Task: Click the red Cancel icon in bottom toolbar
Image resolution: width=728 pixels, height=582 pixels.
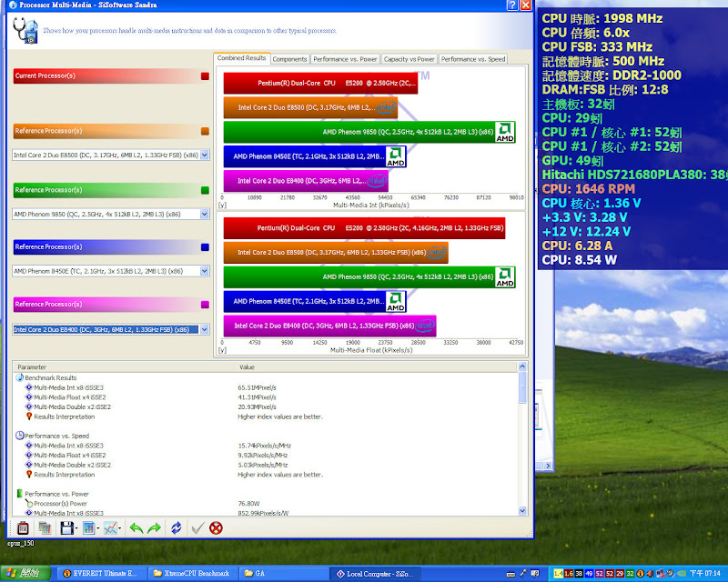Action: (x=216, y=528)
